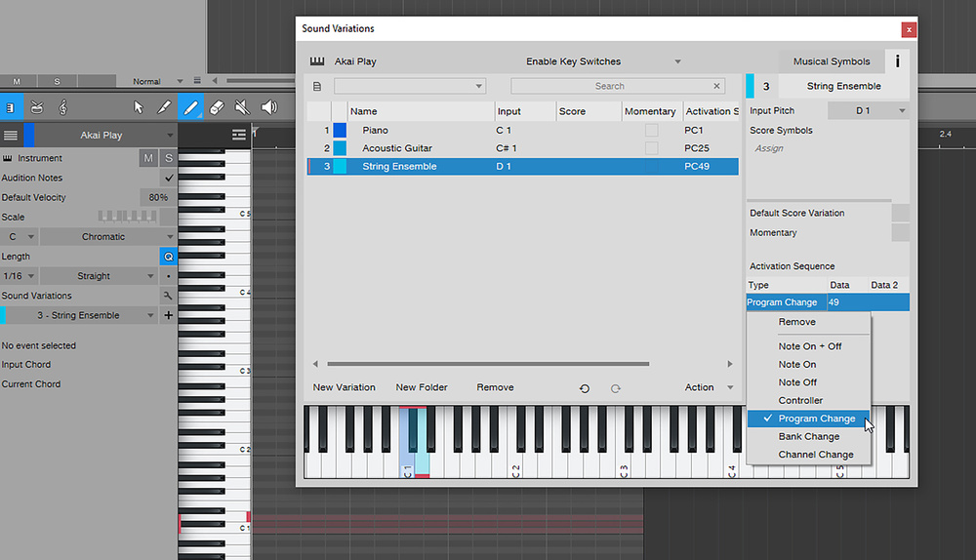The image size is (976, 560).
Task: Choose Bank Change from the context menu
Action: (x=808, y=437)
